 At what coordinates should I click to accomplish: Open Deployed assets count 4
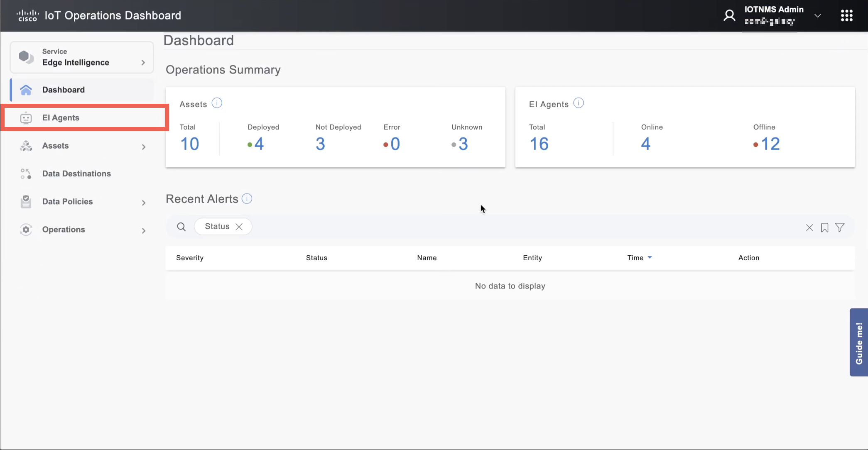tap(259, 144)
